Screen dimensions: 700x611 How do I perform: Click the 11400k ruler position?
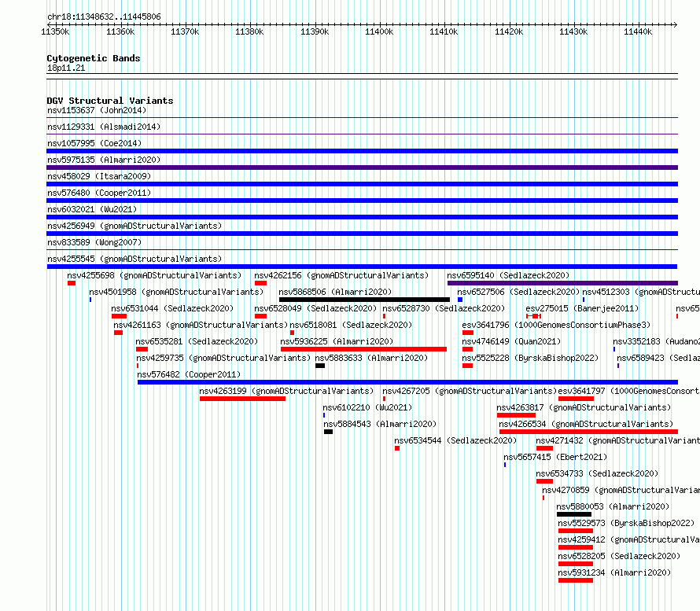pos(379,31)
